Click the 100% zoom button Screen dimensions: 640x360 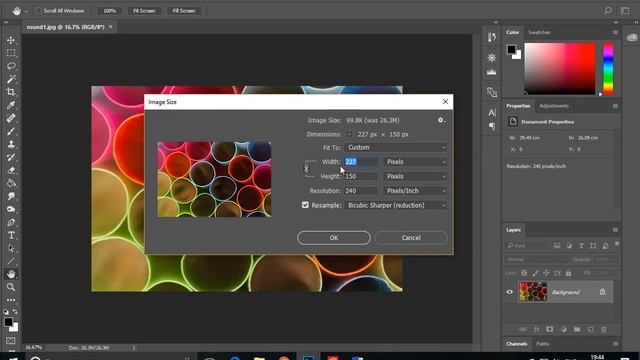click(109, 11)
